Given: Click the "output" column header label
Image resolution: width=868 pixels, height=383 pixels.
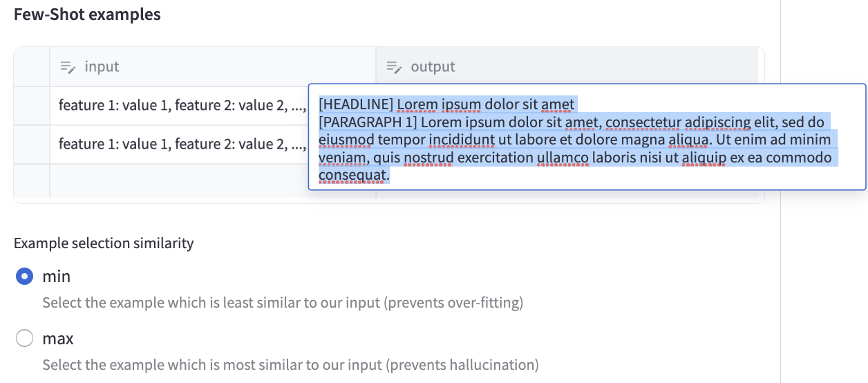Looking at the screenshot, I should click(x=433, y=67).
